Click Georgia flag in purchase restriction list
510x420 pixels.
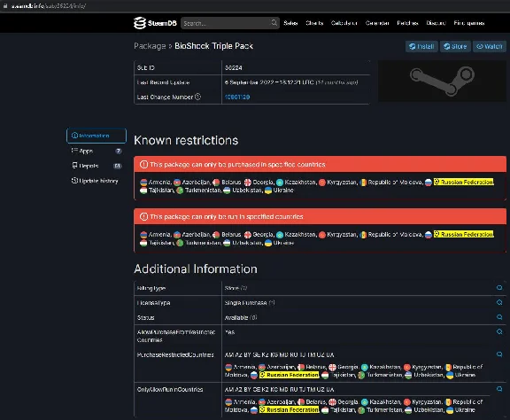248,183
